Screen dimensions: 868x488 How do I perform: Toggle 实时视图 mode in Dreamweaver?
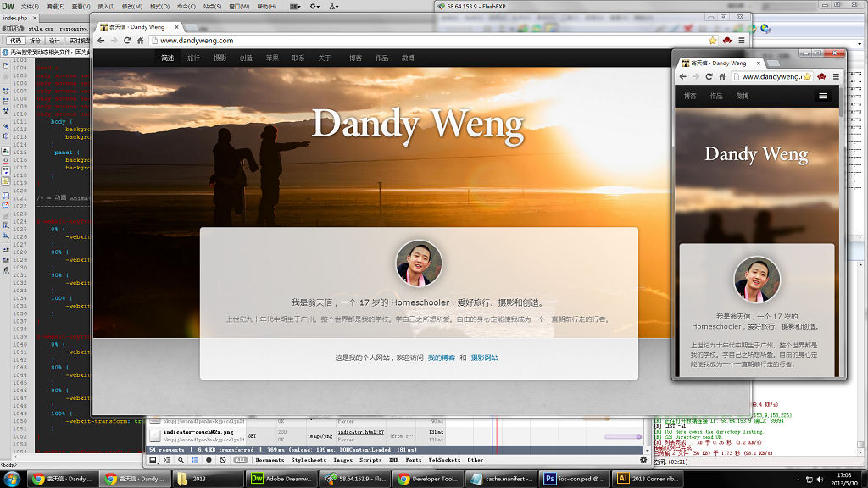[79, 41]
